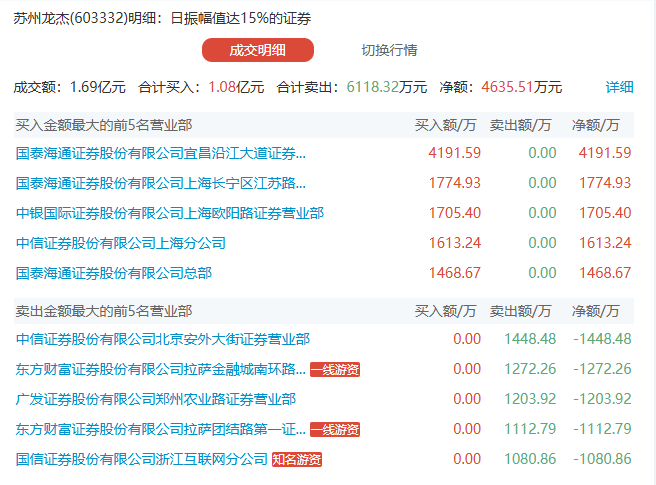The image size is (656, 485).
Task: Click 卖出额/万 header in top buyers table
Action: click(x=520, y=125)
